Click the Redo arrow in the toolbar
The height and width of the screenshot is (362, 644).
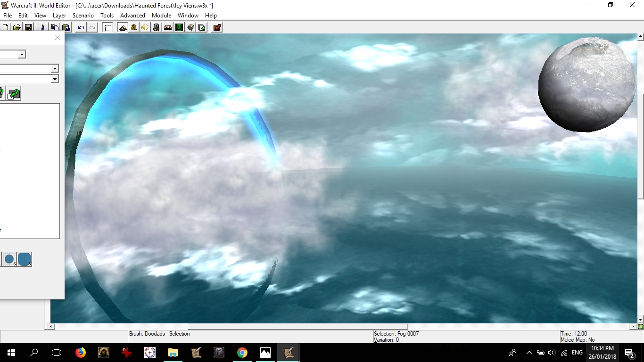pyautogui.click(x=92, y=27)
